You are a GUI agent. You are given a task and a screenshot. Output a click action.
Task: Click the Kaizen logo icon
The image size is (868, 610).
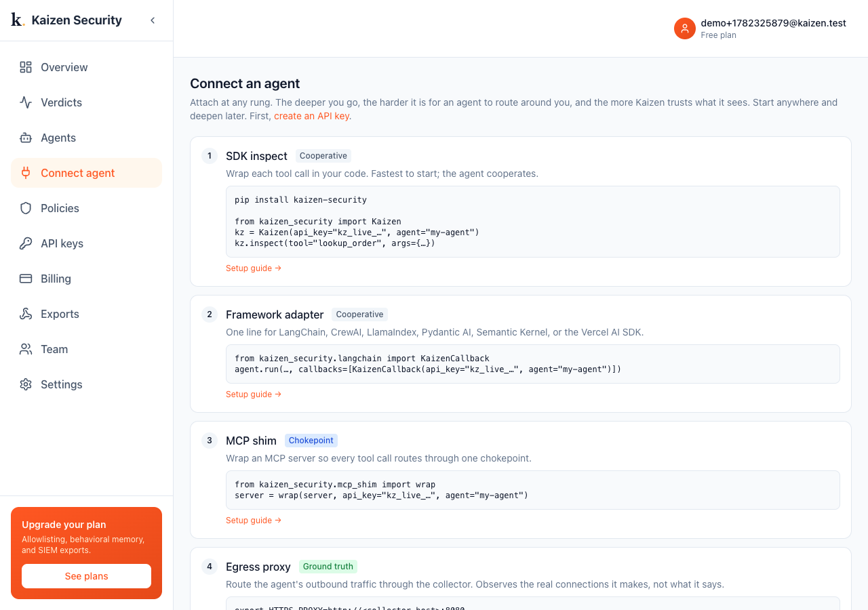point(18,20)
